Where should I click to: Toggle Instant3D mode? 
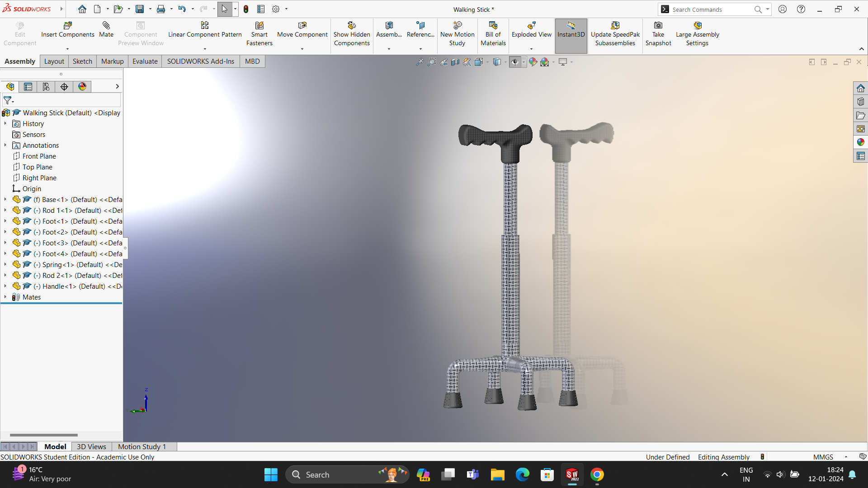tap(571, 36)
